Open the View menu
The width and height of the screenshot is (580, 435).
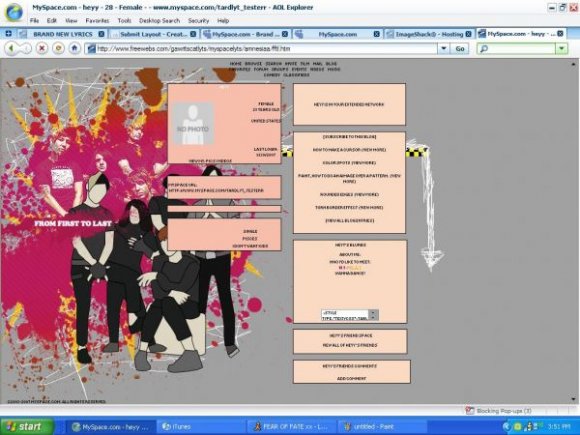[x=71, y=21]
